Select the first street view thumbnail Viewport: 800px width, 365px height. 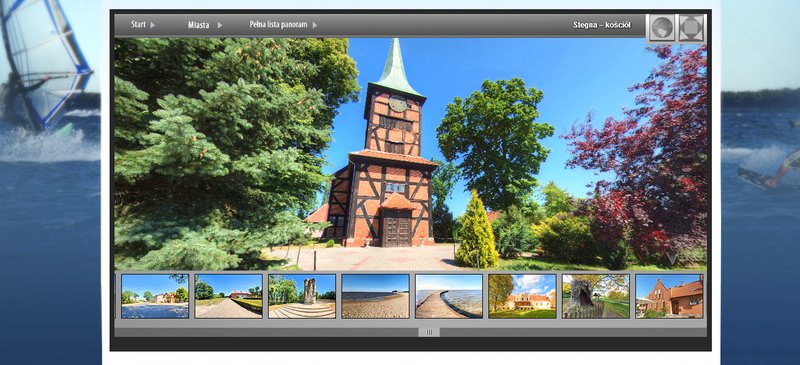pos(155,296)
